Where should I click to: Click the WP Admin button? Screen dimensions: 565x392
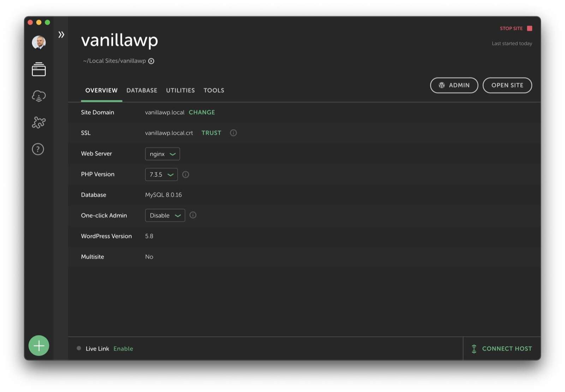coord(454,85)
